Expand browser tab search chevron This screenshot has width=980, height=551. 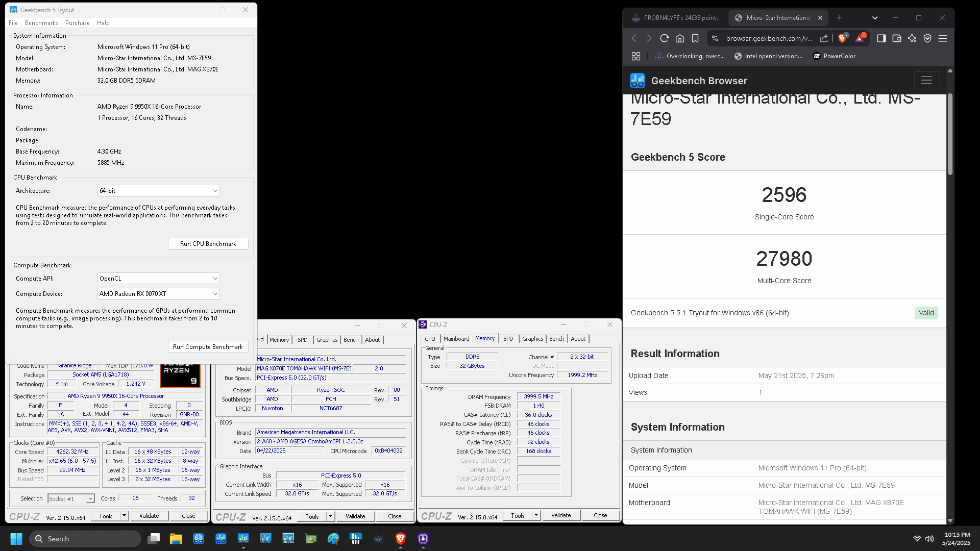pos(874,18)
